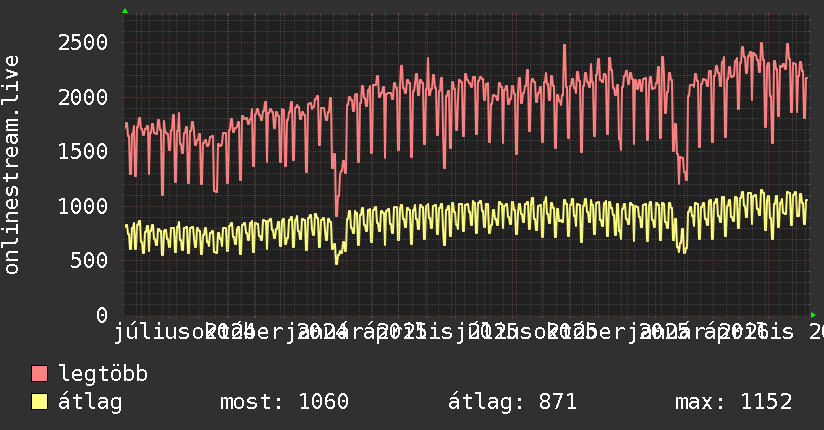The image size is (824, 430).
Task: Click the green arrow ending the x-axis
Action: click(813, 315)
